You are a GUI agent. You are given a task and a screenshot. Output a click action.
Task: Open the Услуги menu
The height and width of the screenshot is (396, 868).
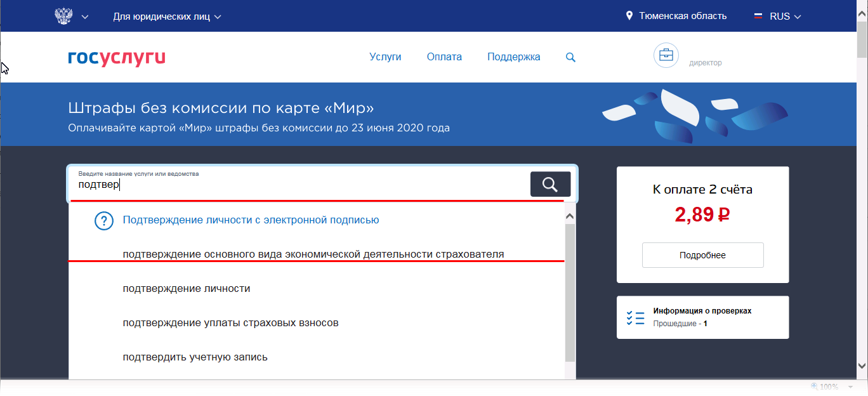pos(385,57)
